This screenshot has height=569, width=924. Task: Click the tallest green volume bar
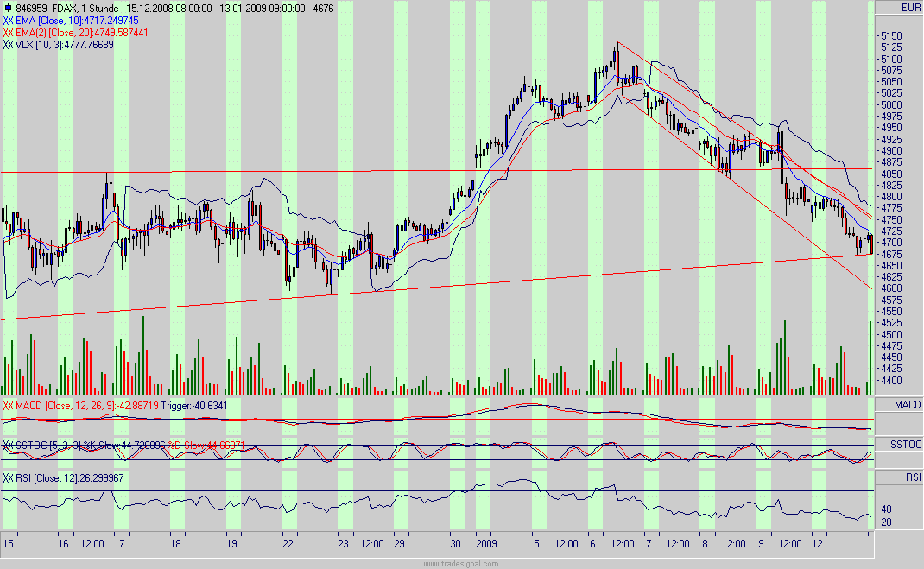(x=142, y=345)
